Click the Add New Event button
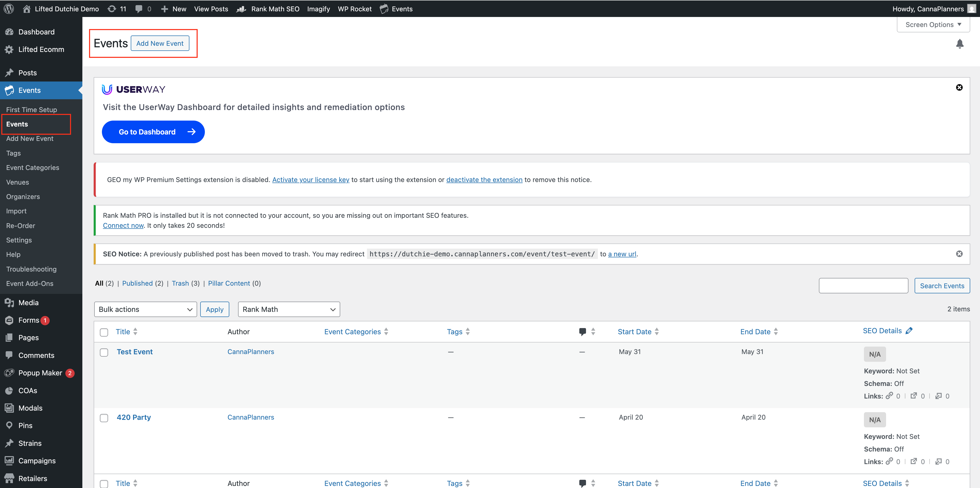Screen dimensions: 980x488 tap(160, 43)
